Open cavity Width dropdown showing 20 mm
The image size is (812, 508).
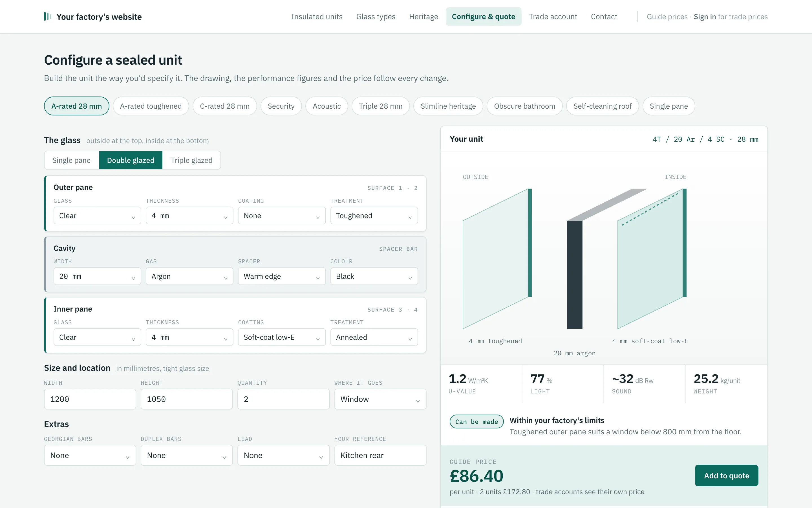(97, 276)
